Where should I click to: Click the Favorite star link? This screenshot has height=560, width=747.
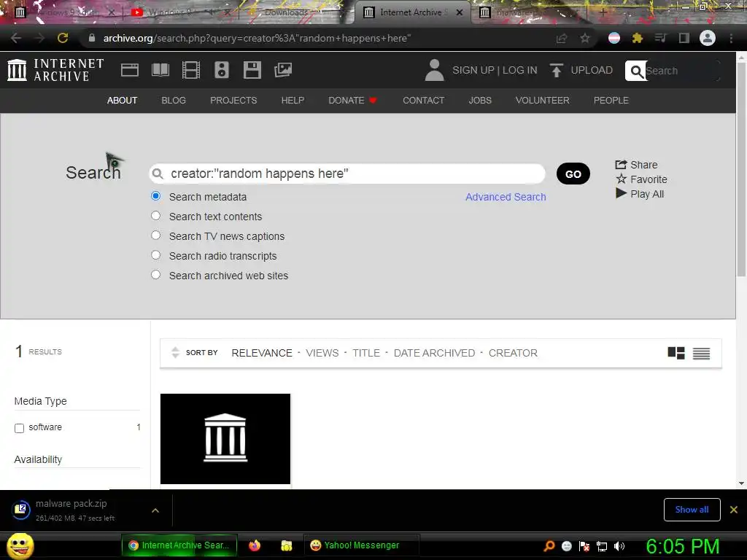tap(642, 179)
